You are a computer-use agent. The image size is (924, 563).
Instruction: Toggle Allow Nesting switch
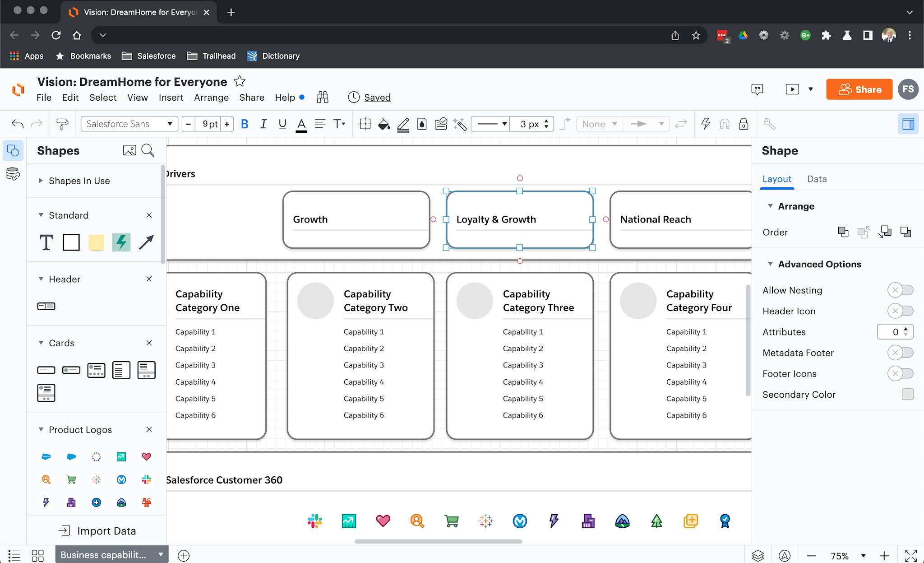900,290
